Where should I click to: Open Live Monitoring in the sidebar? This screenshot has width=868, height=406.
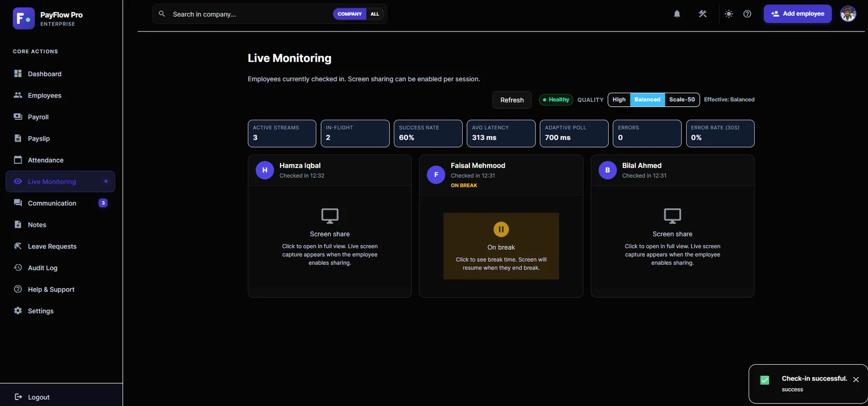tap(60, 182)
